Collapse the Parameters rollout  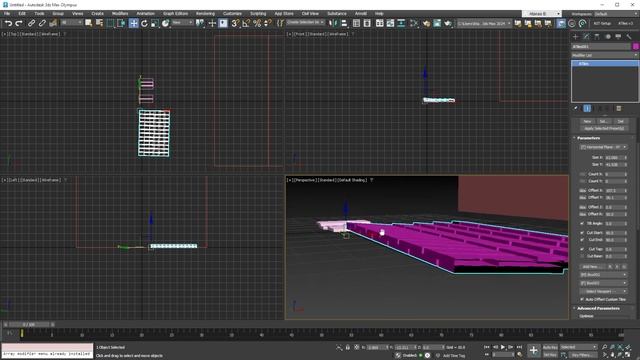point(588,138)
